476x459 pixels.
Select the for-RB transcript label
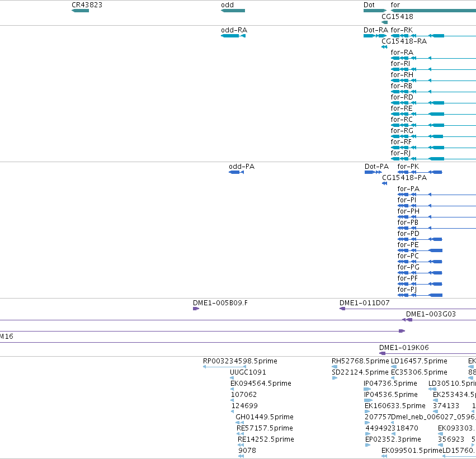[x=401, y=86]
